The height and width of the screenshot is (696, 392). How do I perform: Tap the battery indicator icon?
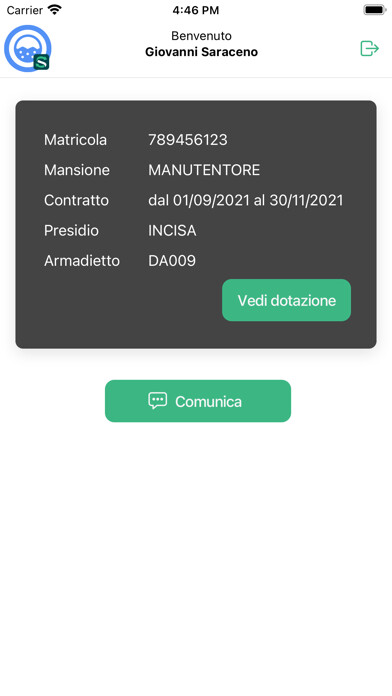(375, 10)
